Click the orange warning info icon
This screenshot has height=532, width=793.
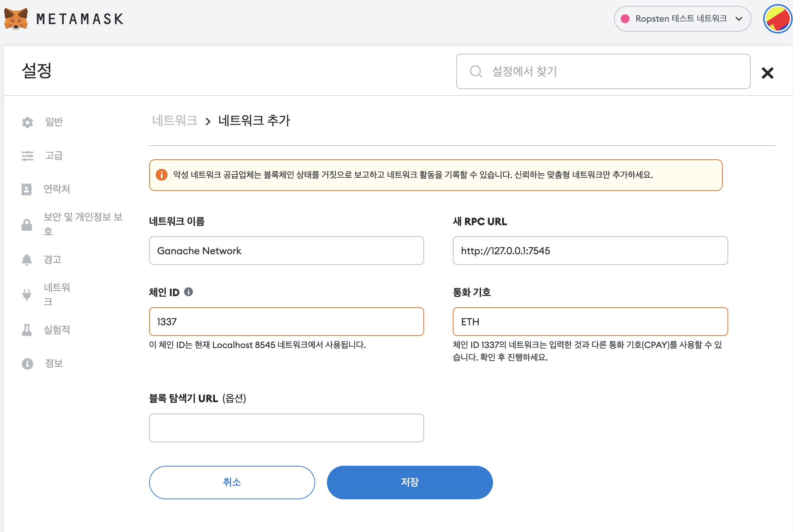(161, 175)
